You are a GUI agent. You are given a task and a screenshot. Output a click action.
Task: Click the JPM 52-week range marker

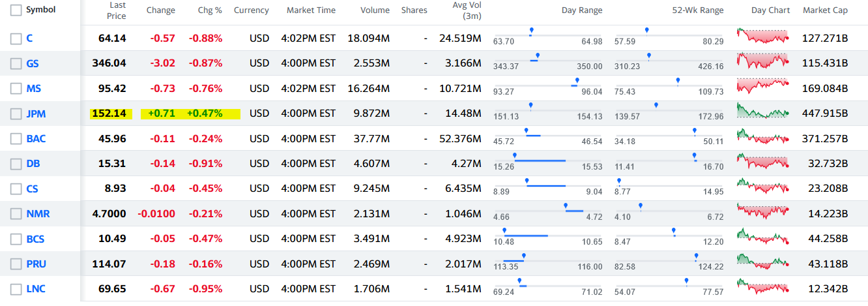(656, 105)
